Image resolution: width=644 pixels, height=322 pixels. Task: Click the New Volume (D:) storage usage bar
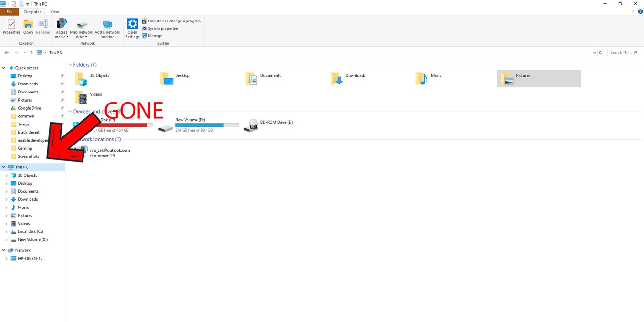207,125
